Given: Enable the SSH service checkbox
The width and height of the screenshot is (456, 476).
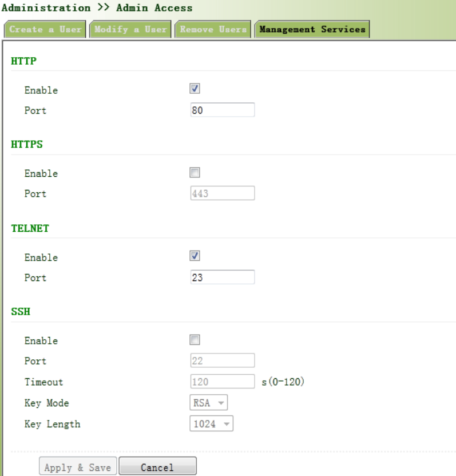Looking at the screenshot, I should click(x=195, y=340).
